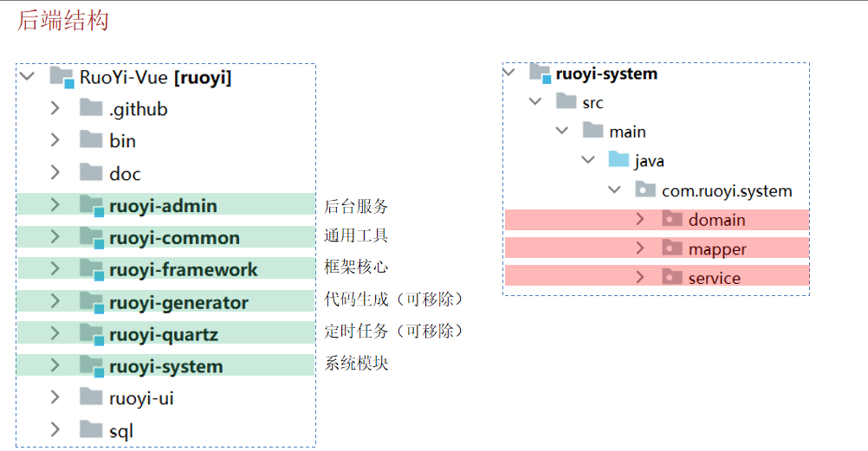This screenshot has height=451, width=868.
Task: Click the mapper package icon
Action: (x=672, y=248)
